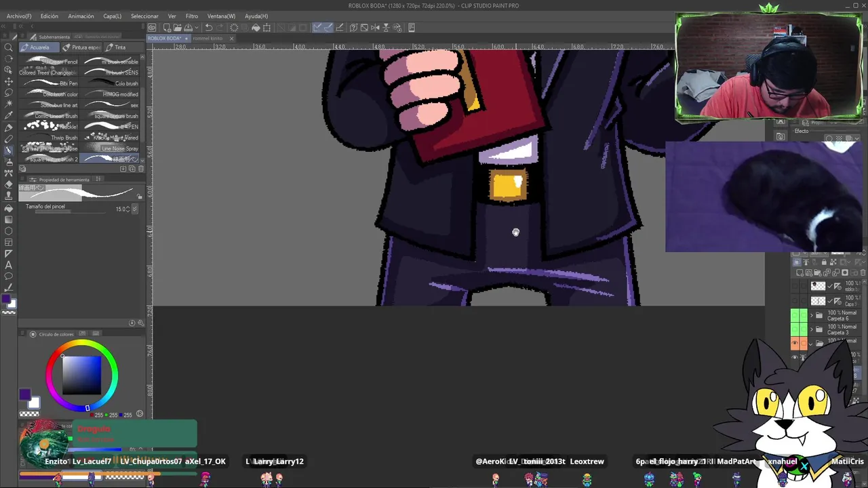Select the Pen tool in tool palette
Viewport: 868px width, 488px height.
click(x=9, y=127)
